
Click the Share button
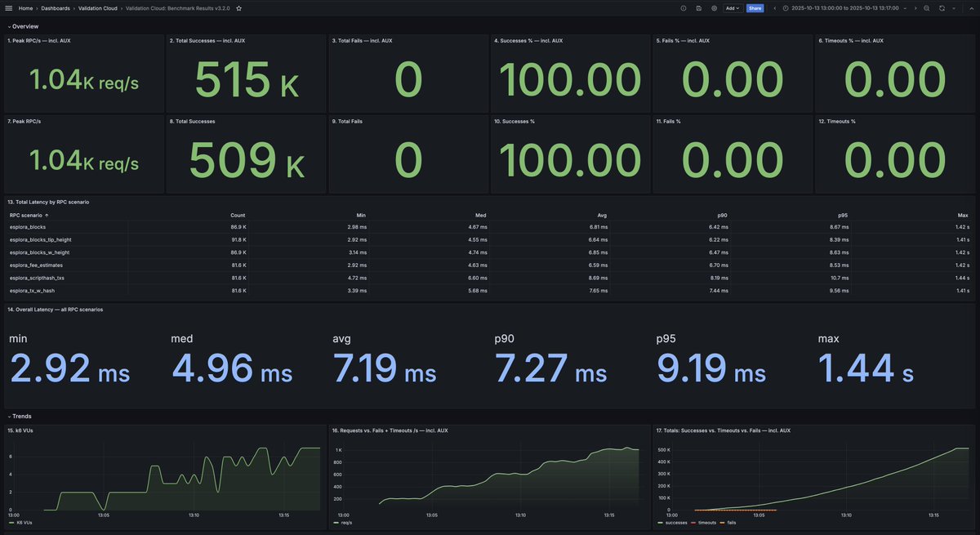[x=755, y=8]
